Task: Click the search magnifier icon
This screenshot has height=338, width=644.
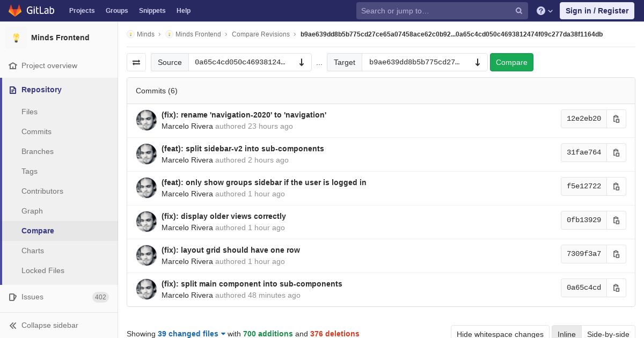Action: click(519, 11)
